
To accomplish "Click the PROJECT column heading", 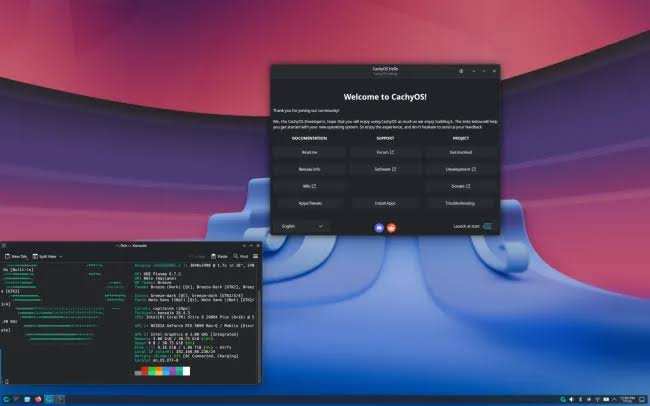I will click(x=461, y=138).
